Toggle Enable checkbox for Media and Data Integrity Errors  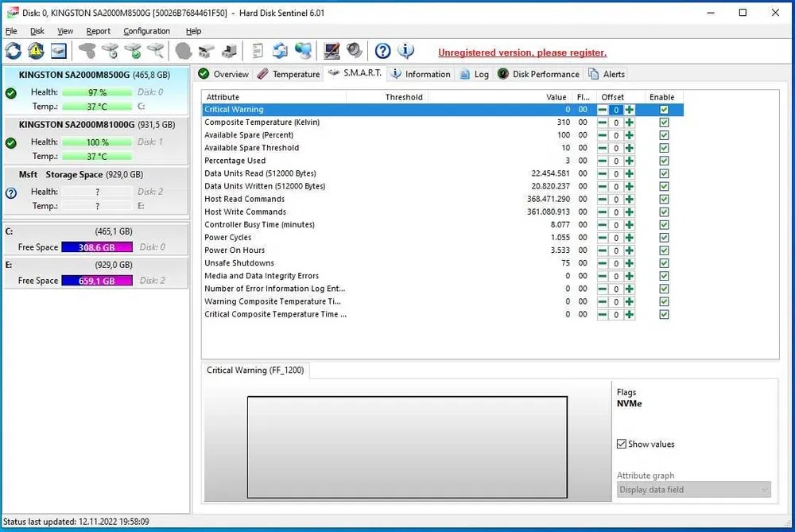pyautogui.click(x=664, y=276)
